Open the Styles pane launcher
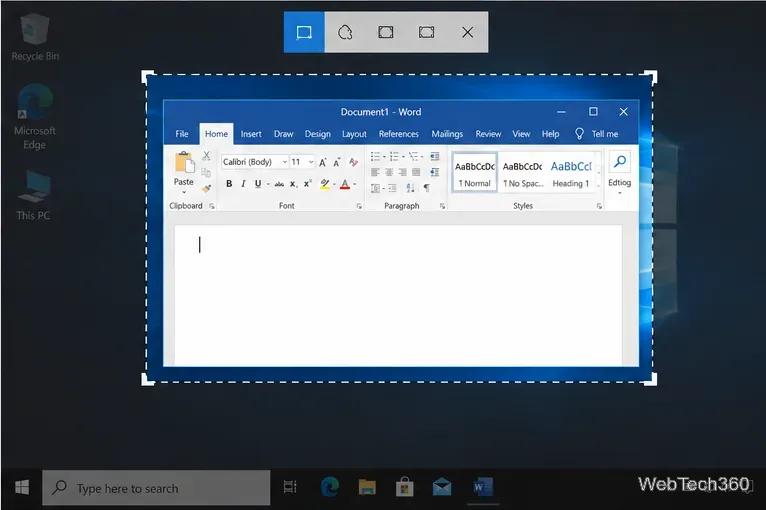This screenshot has height=510, width=766. (x=599, y=206)
